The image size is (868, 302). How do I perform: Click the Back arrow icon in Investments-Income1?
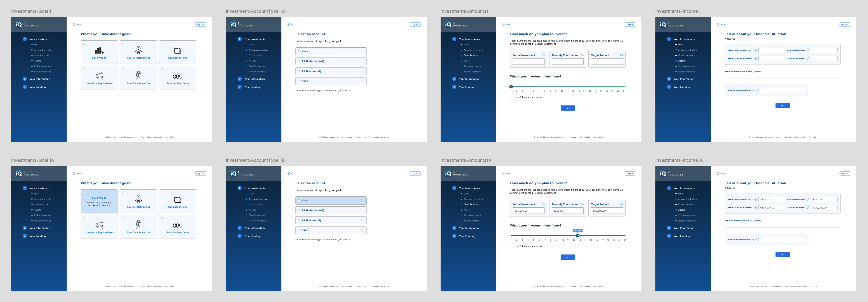(718, 24)
